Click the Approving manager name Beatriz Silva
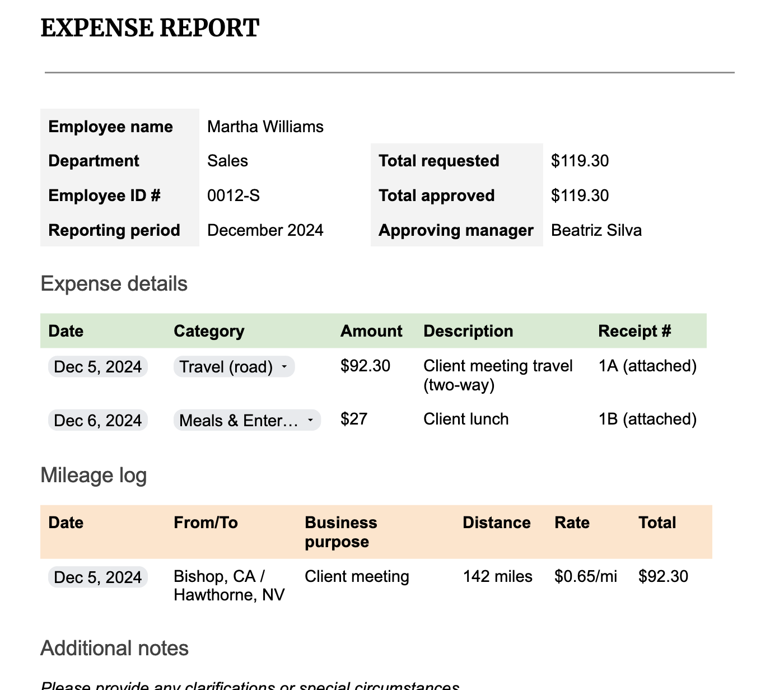Image resolution: width=784 pixels, height=690 pixels. tap(596, 230)
